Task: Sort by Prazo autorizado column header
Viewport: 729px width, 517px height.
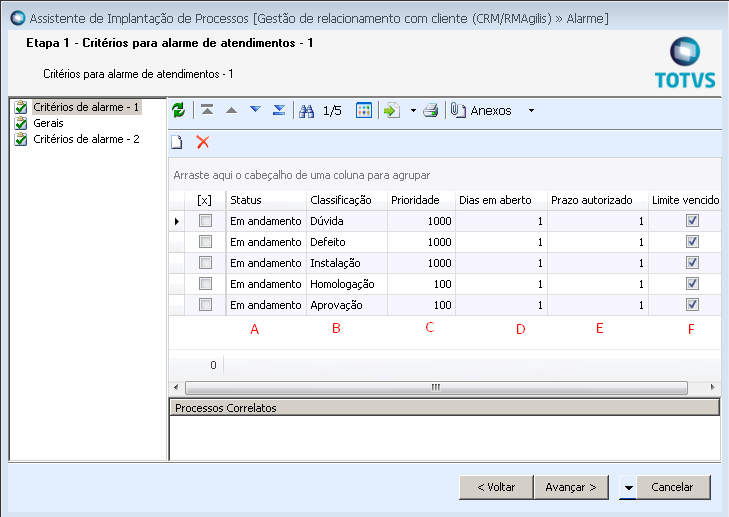Action: click(598, 200)
